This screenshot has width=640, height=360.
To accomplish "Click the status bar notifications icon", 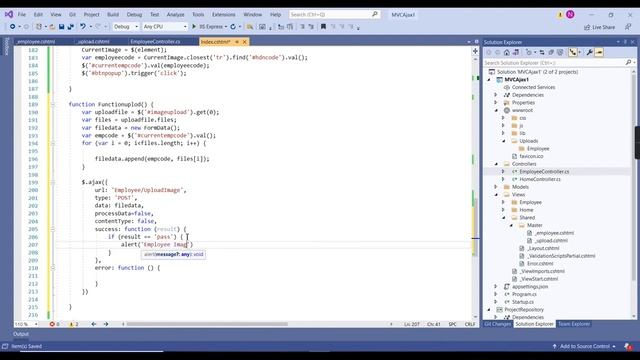I will click(x=628, y=347).
